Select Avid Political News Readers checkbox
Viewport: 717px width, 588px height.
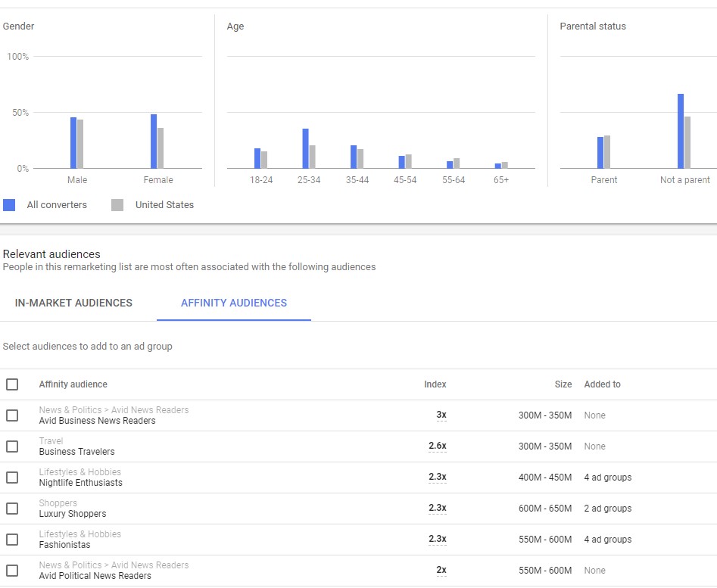point(12,571)
